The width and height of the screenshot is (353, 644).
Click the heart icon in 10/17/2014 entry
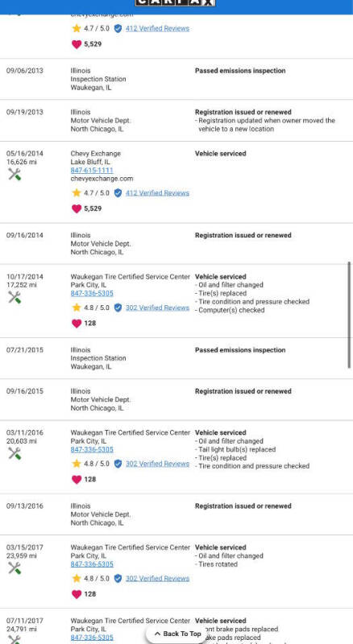[x=77, y=324]
